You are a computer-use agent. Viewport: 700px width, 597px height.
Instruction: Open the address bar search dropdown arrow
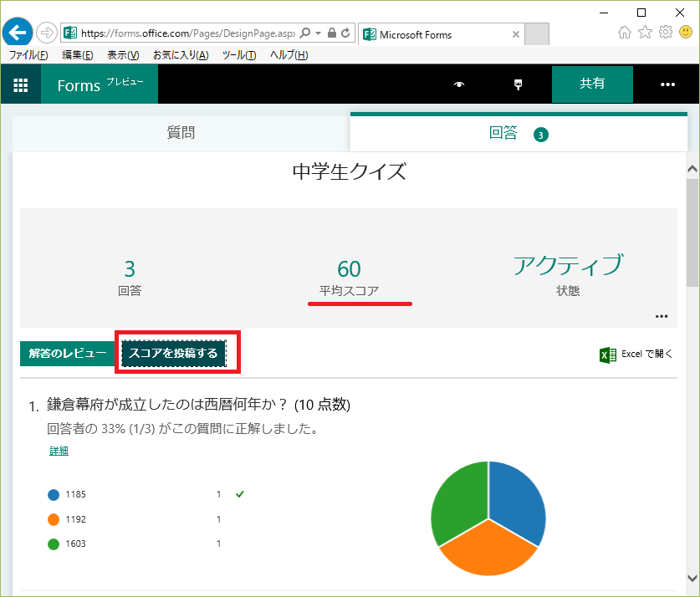point(319,33)
